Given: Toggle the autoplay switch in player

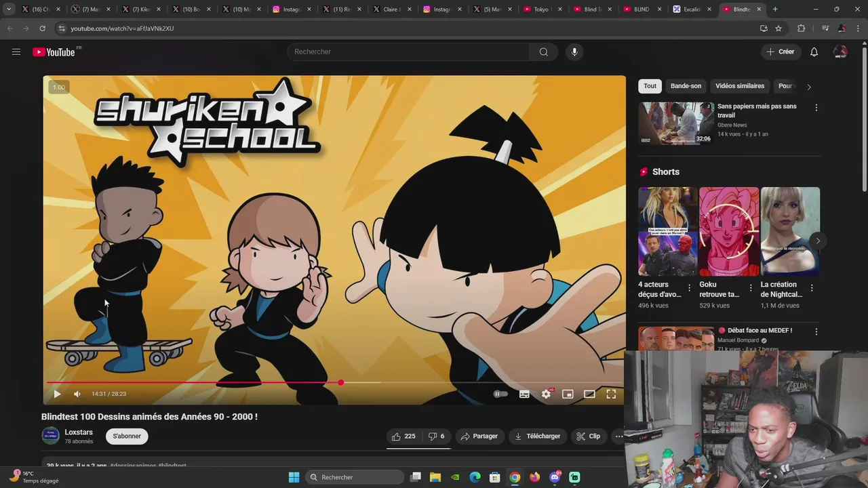Looking at the screenshot, I should click(x=500, y=394).
